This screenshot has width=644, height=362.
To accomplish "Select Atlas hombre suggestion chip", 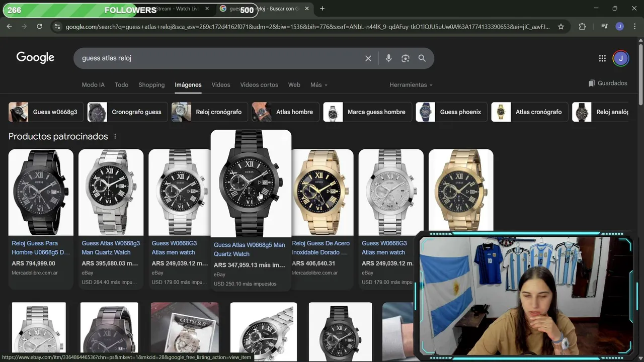I will click(x=285, y=112).
